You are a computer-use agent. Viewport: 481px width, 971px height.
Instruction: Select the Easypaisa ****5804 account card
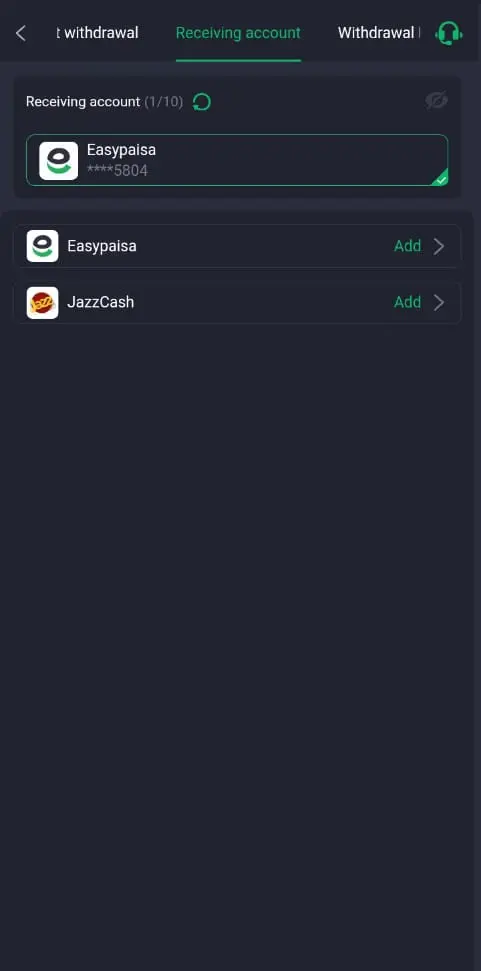237,160
